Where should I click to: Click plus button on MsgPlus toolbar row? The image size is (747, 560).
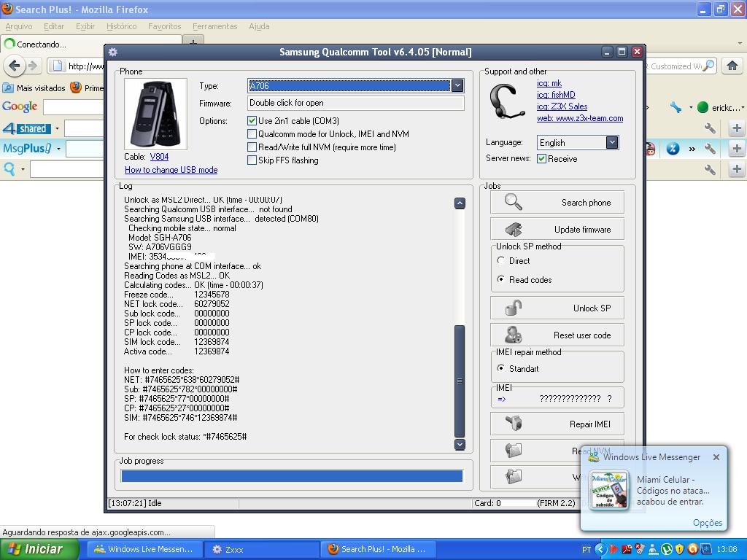click(x=737, y=149)
